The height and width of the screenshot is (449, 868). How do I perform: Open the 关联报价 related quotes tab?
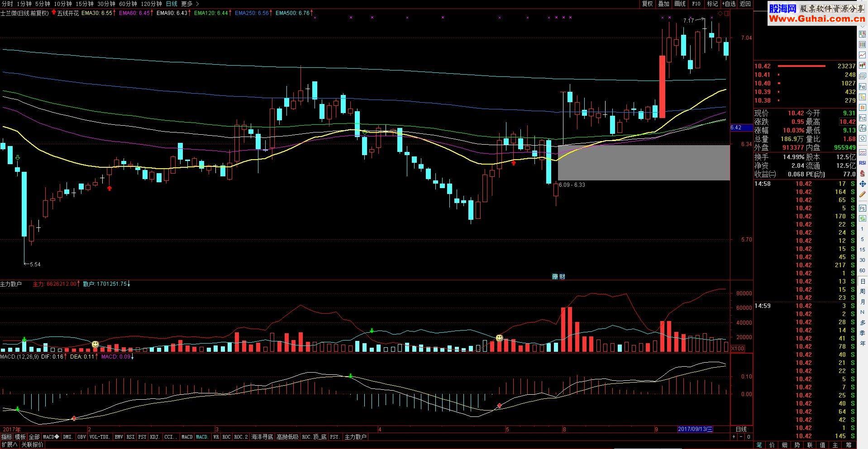pos(33,445)
